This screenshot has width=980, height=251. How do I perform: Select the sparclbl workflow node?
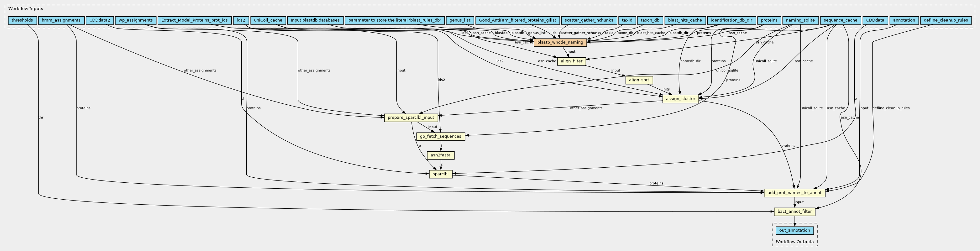click(441, 174)
